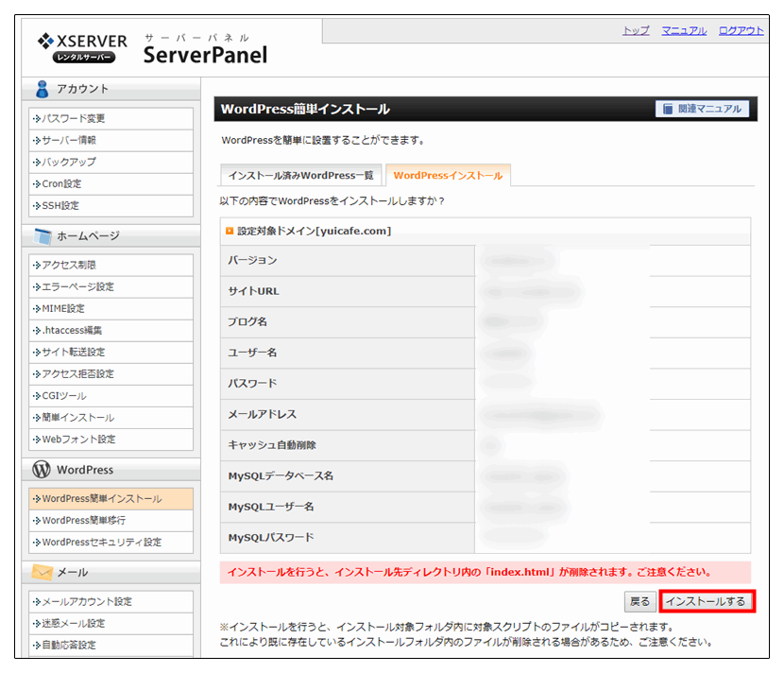Click the 設定対象ドメイン[yuicafe.com] heading
784x673 pixels.
pyautogui.click(x=314, y=231)
